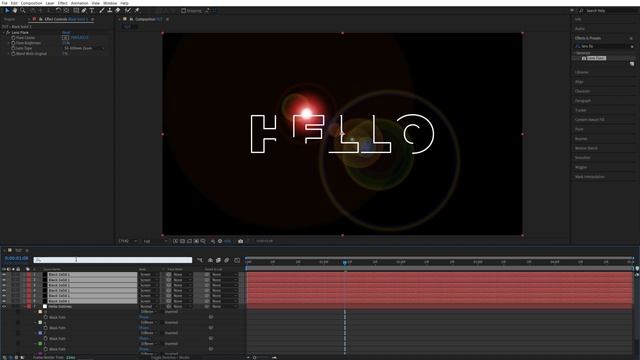640x360 pixels.
Task: Open the Window menu
Action: click(110, 3)
